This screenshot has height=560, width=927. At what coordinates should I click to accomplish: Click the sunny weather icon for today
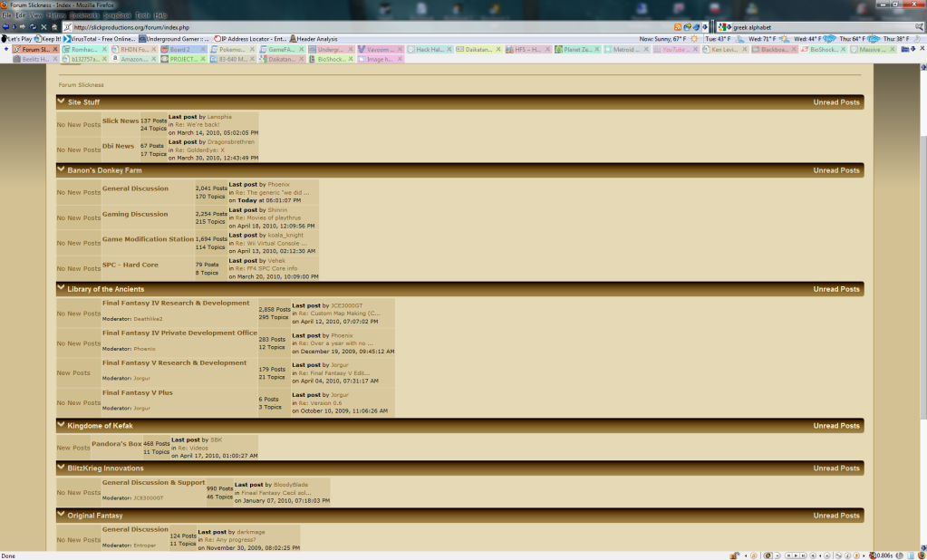tap(694, 39)
